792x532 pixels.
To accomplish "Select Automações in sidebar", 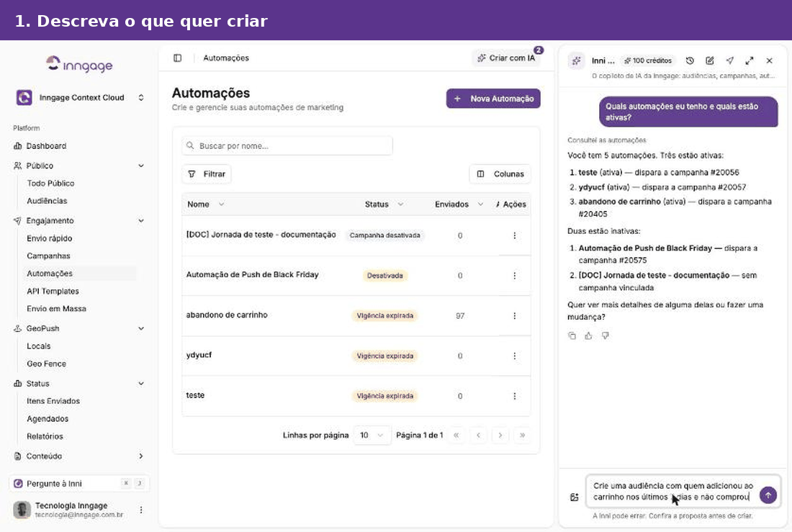I will tap(81, 274).
